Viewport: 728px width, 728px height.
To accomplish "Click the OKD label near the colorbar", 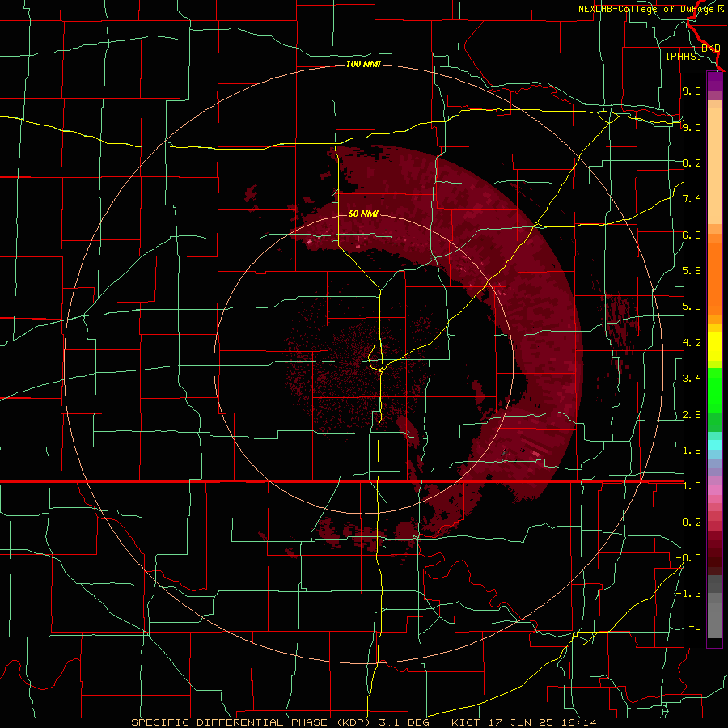I will (x=710, y=49).
